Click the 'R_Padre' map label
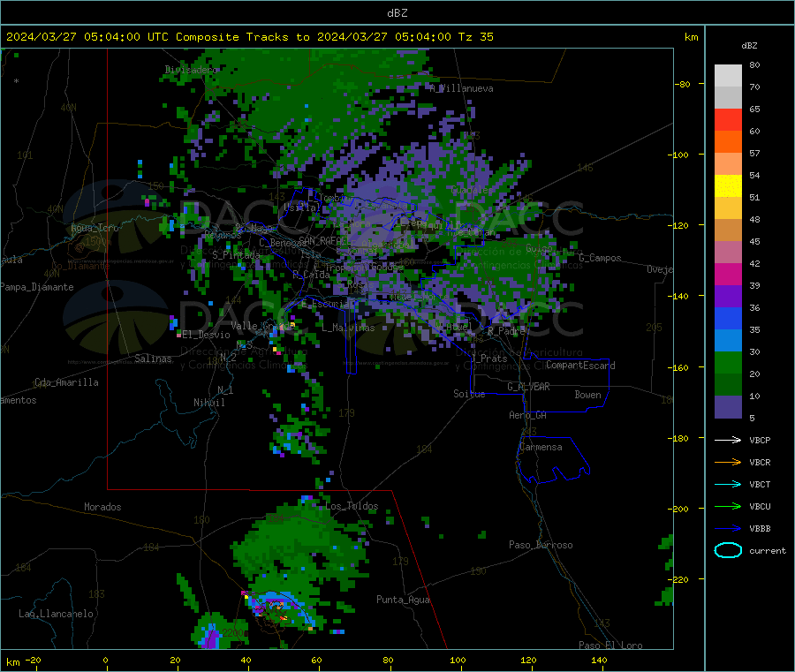Screen dimensions: 795x672 tap(506, 331)
